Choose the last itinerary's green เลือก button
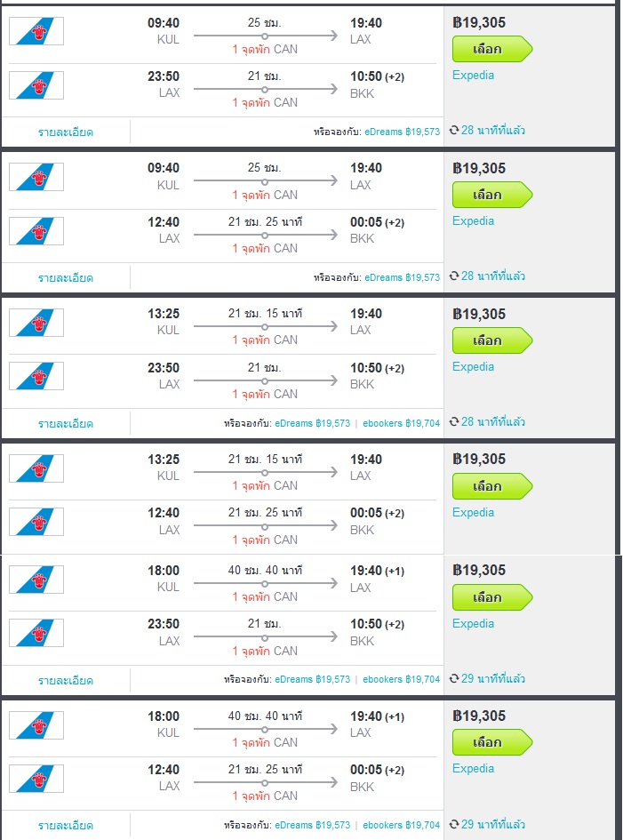Viewport: 623px width, 840px height. (x=492, y=742)
